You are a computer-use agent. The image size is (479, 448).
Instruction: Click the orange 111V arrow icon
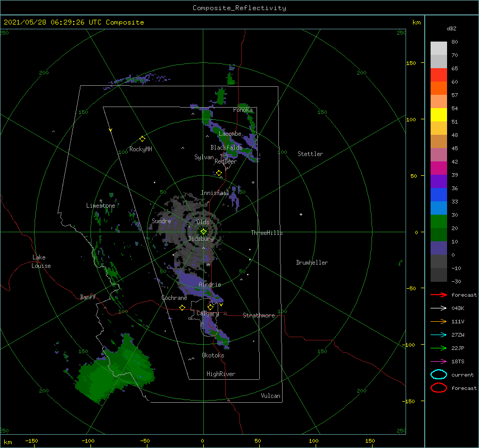tap(439, 321)
